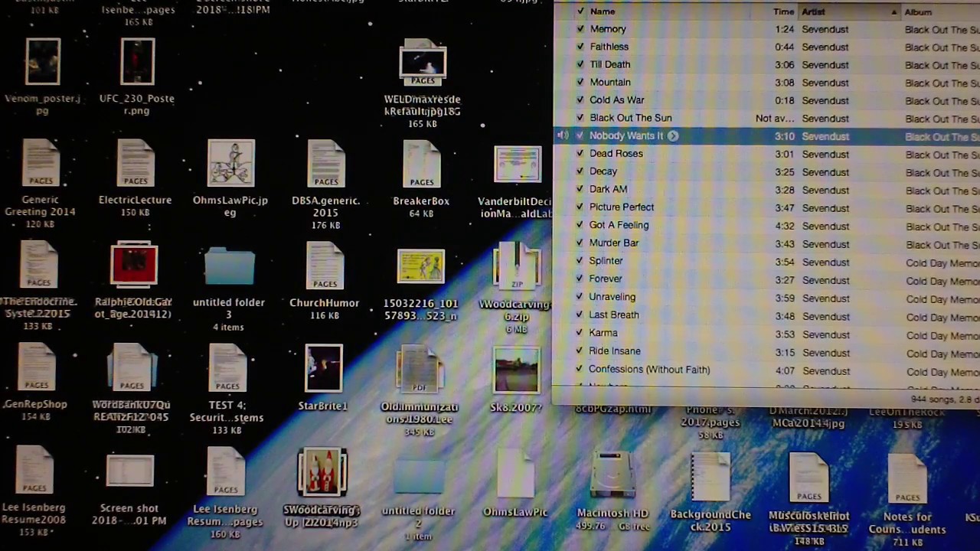Uncheck the Cold As War checkbox

click(580, 100)
